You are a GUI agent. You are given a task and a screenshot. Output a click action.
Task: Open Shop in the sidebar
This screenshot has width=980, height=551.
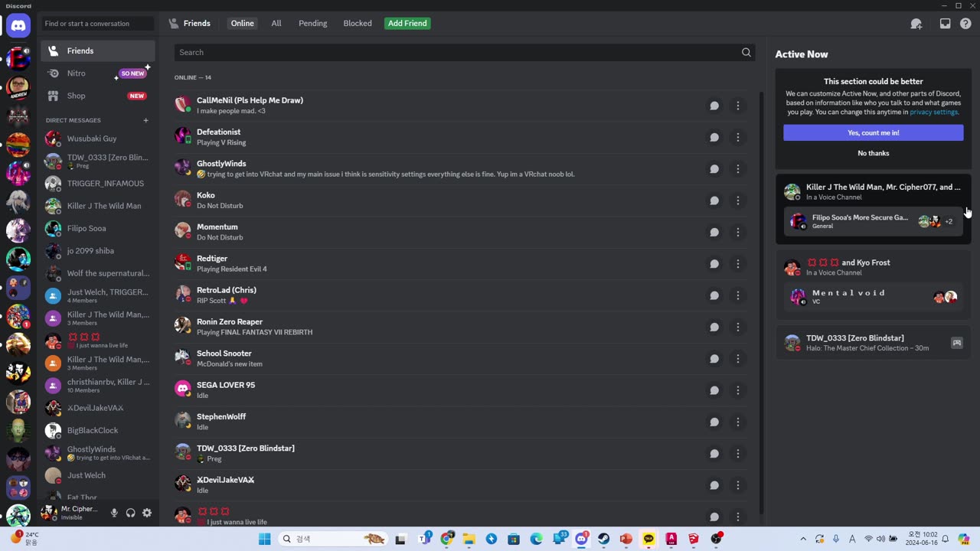click(x=98, y=96)
